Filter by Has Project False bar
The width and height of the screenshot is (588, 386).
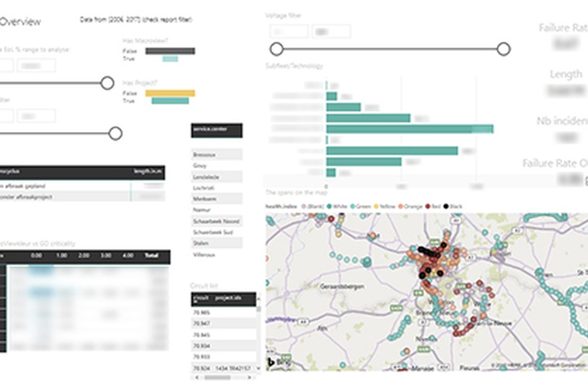[170, 93]
